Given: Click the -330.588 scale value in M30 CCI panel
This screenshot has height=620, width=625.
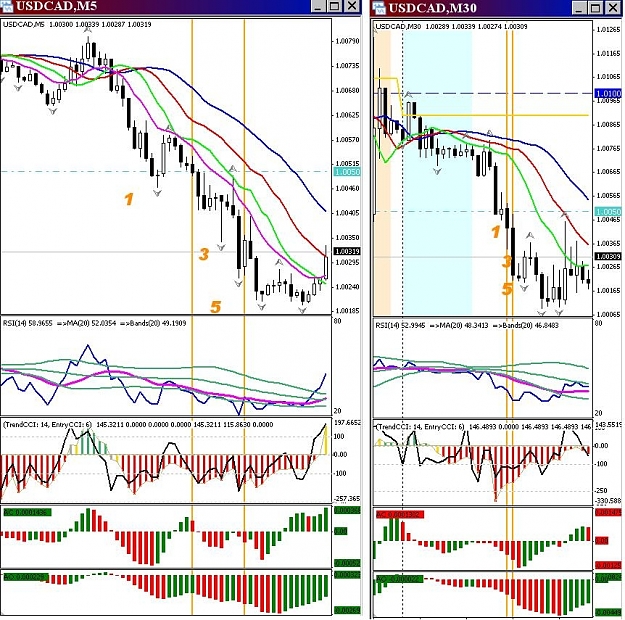Looking at the screenshot, I should point(608,501).
